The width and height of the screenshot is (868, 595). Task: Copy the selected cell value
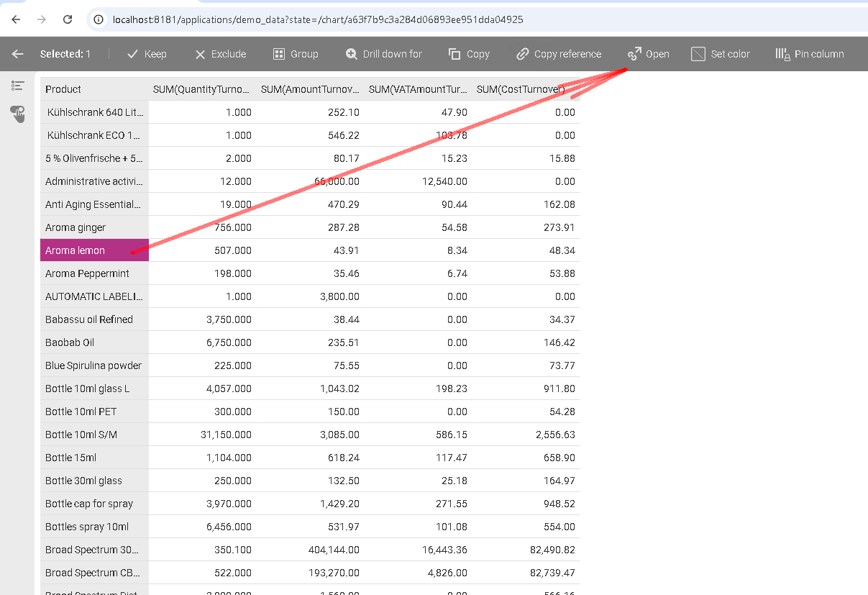[469, 54]
